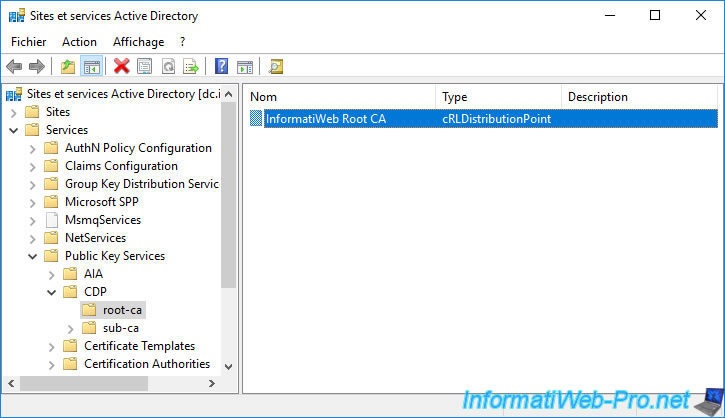The image size is (725, 418).
Task: Click the Export list toolbar icon
Action: 191,67
